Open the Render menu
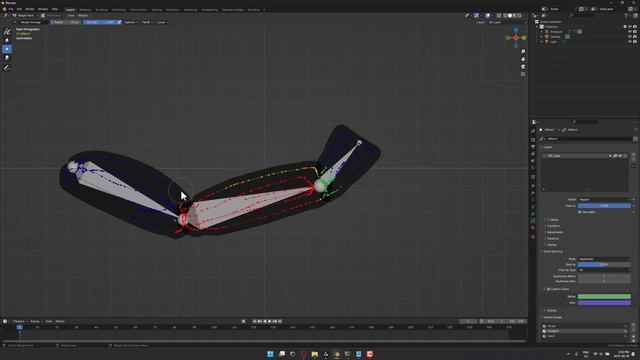 tap(30, 9)
